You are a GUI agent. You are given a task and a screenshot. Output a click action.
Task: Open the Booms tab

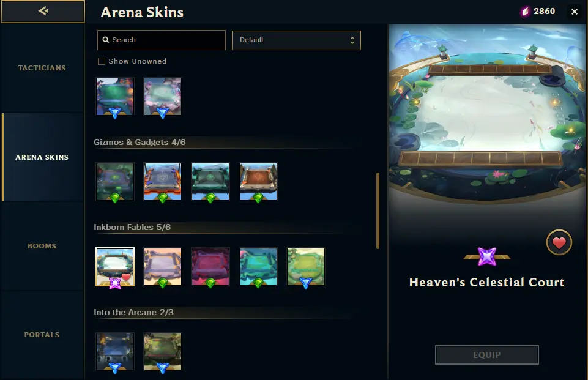click(42, 246)
